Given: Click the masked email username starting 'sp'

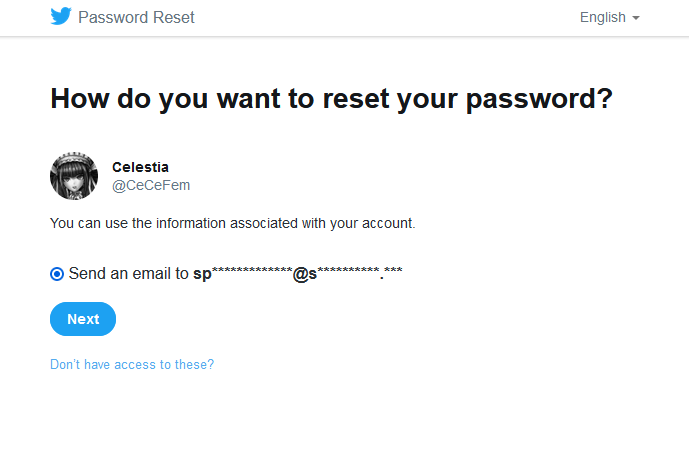Looking at the screenshot, I should [242, 273].
